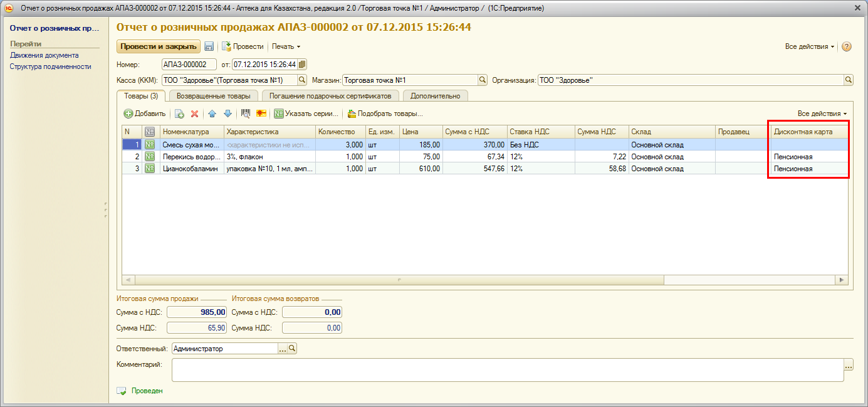Viewport: 868px width, 407px height.
Task: Switch to the Возвращенные товары tab
Action: click(x=214, y=96)
